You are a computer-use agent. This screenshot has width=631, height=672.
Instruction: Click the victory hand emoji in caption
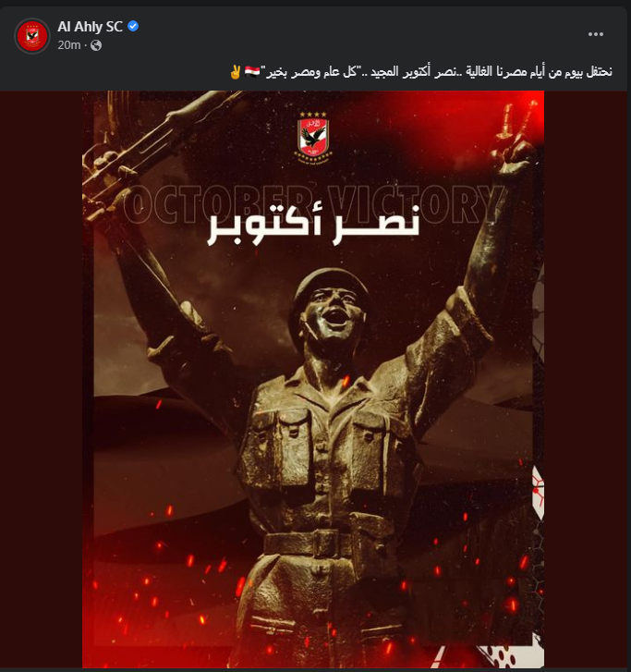236,71
